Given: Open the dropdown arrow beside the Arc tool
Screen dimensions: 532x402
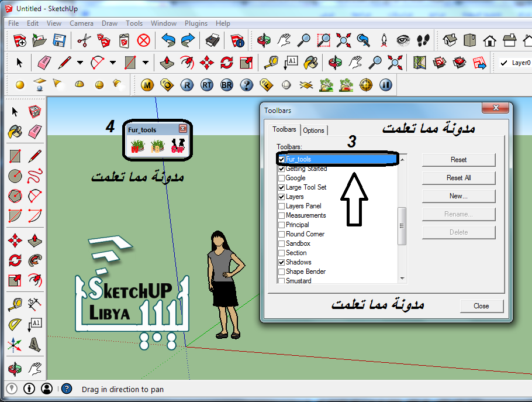Looking at the screenshot, I should tap(112, 62).
